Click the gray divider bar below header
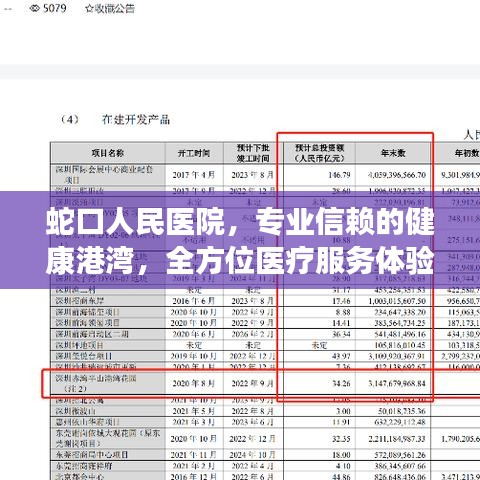The width and height of the screenshot is (480, 480). pyautogui.click(x=240, y=72)
